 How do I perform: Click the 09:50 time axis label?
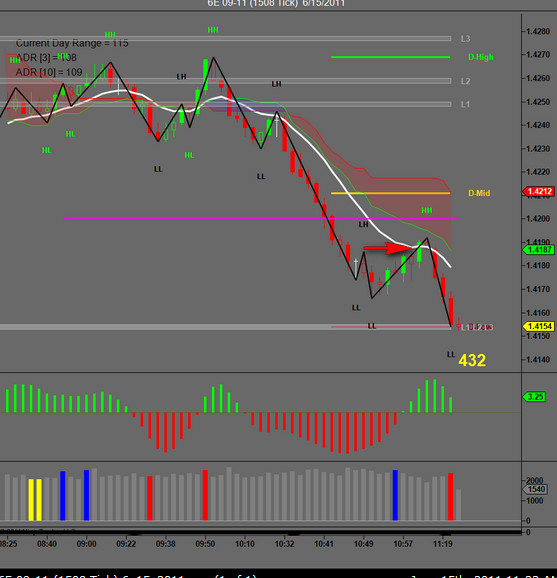tap(205, 544)
